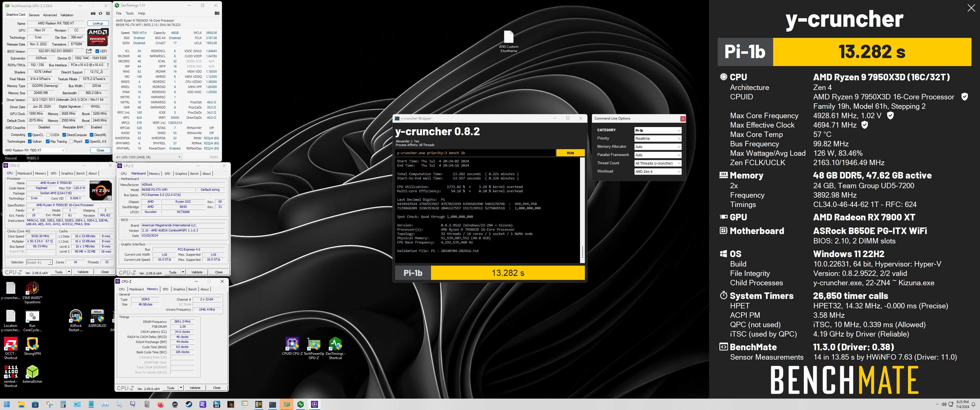Toggle the PhysX checkbox
980x410 pixels.
point(71,142)
